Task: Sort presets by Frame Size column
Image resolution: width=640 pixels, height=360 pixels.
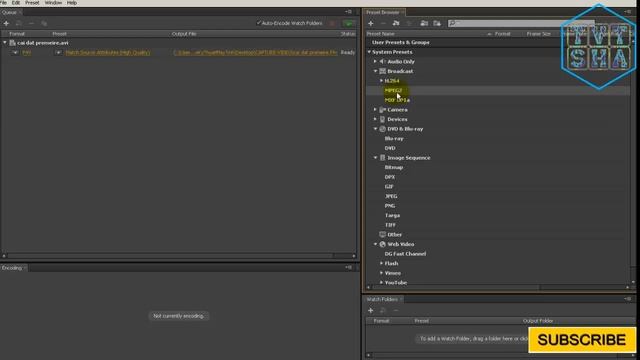Action: pos(538,34)
